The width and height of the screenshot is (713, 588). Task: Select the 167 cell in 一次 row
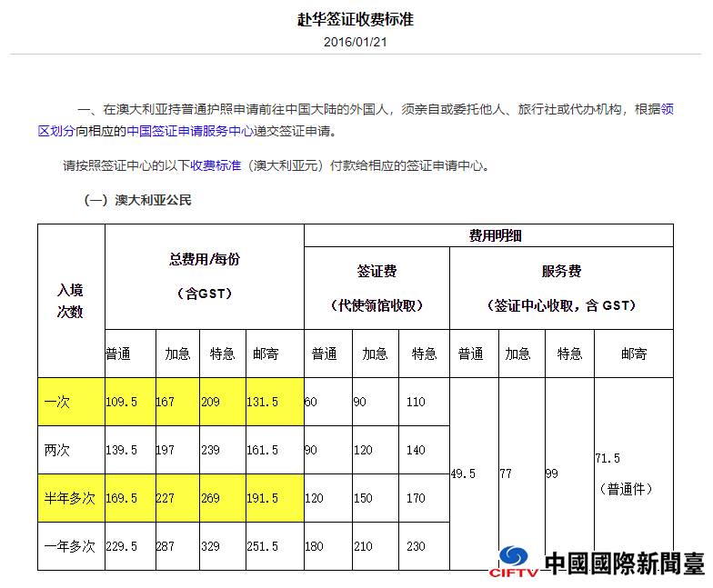coord(178,402)
